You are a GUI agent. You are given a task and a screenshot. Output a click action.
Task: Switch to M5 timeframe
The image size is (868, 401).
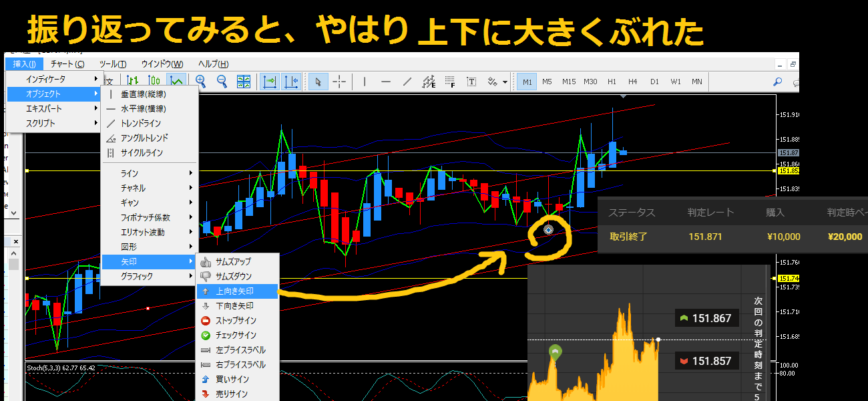547,82
